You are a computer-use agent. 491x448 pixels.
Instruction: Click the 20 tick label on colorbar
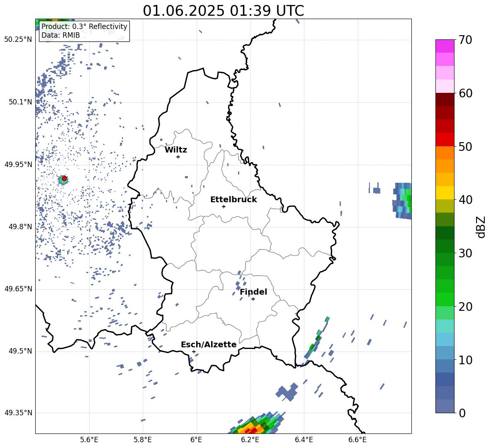465,306
